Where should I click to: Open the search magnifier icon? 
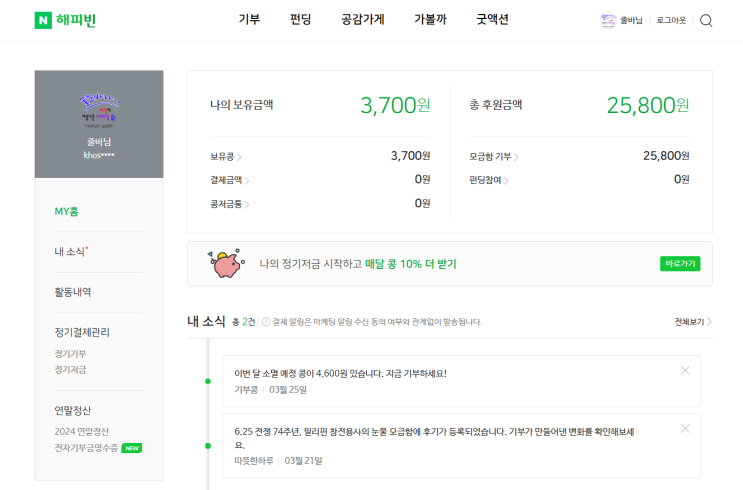tap(706, 20)
